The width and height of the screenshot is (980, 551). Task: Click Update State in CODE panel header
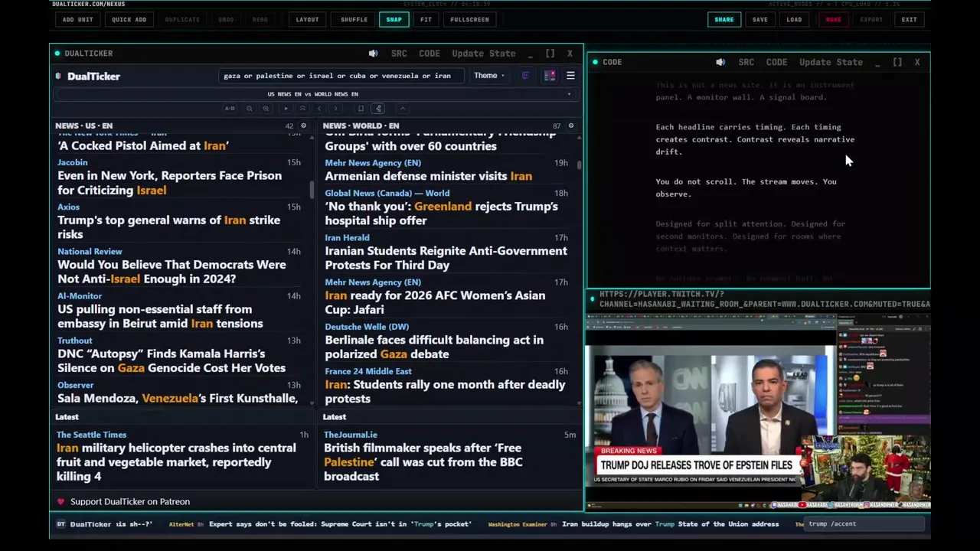pos(831,62)
